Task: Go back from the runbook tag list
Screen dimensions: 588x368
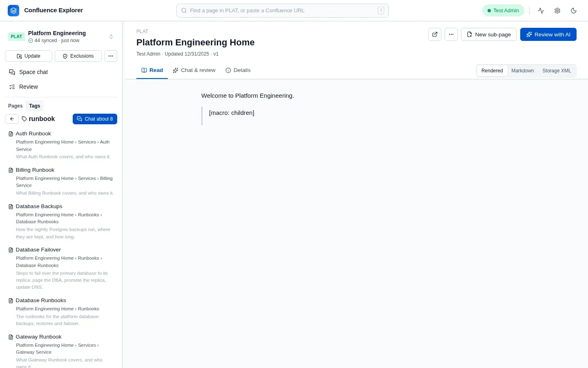Action: [12, 119]
